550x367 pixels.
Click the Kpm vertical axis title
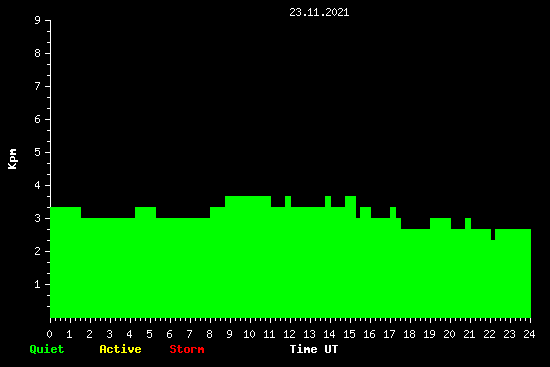(x=12, y=159)
